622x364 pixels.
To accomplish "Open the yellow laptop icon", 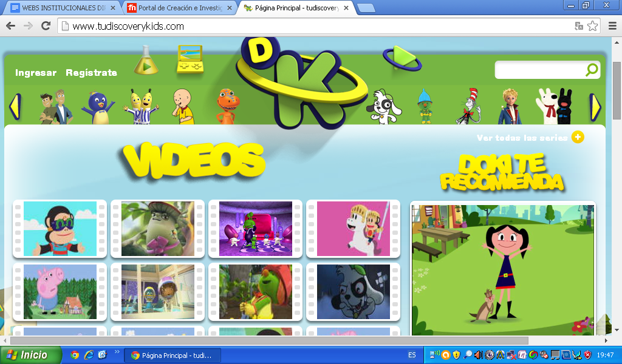I will [190, 59].
